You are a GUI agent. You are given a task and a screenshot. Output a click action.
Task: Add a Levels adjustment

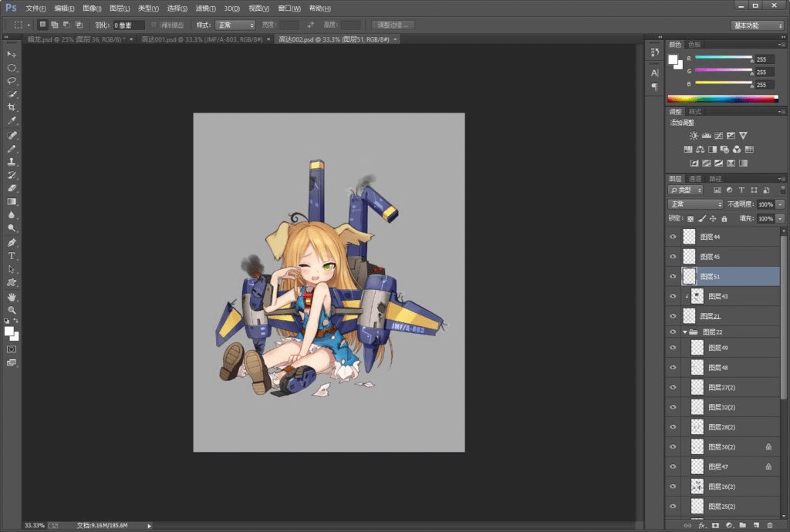(x=707, y=136)
